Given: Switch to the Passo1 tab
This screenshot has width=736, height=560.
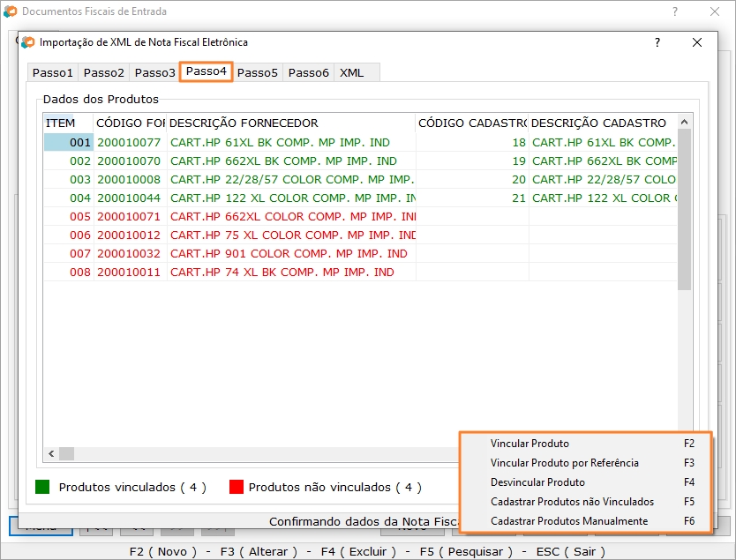Looking at the screenshot, I should (52, 72).
